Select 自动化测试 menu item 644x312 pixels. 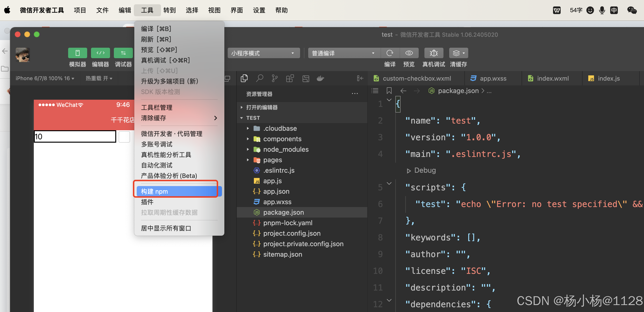coord(179,165)
